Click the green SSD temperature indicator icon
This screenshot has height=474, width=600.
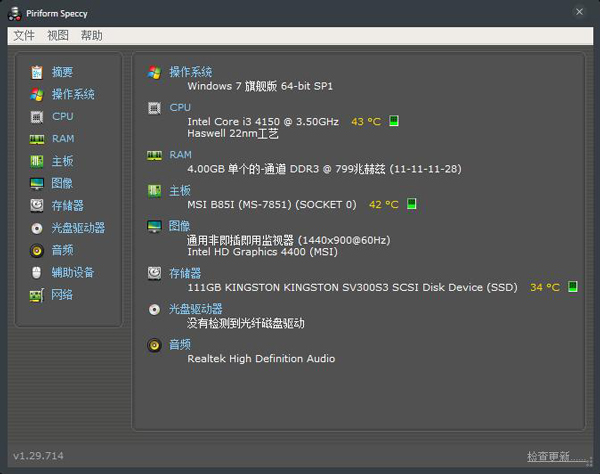click(x=573, y=287)
